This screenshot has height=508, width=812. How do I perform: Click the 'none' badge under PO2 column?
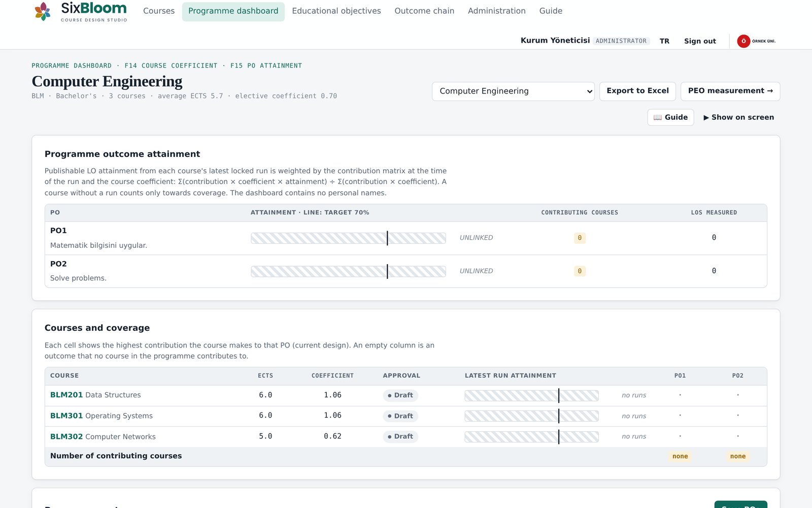coord(738,457)
